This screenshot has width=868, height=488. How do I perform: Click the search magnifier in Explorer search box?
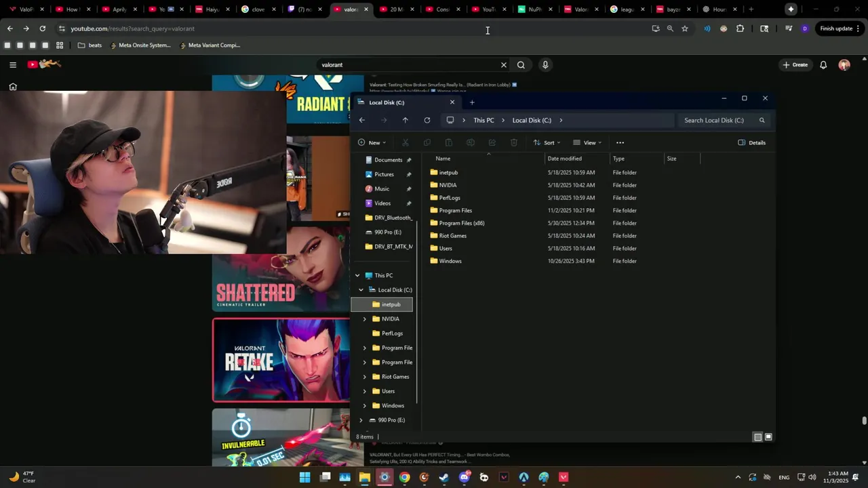pos(762,120)
